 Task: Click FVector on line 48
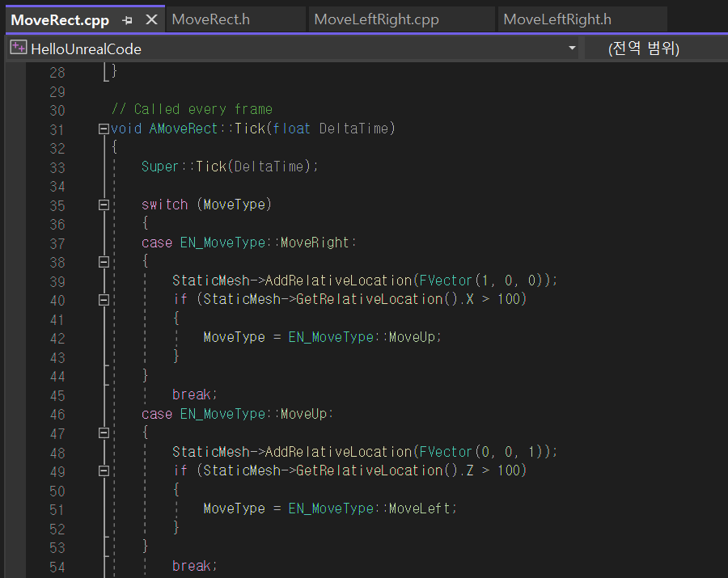[446, 452]
